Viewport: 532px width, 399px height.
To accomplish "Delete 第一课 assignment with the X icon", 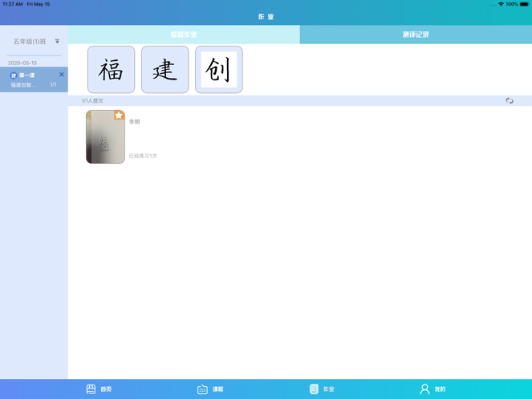I will (62, 75).
